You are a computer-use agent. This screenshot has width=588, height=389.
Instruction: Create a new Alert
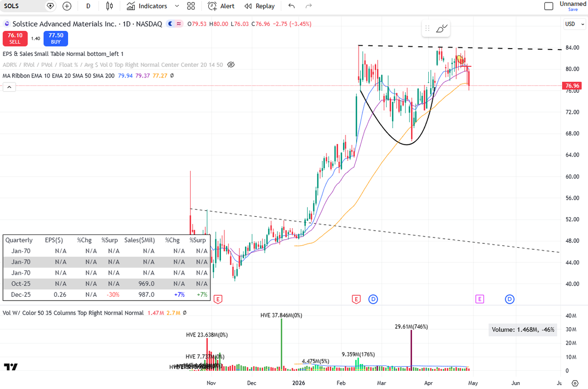tap(221, 6)
